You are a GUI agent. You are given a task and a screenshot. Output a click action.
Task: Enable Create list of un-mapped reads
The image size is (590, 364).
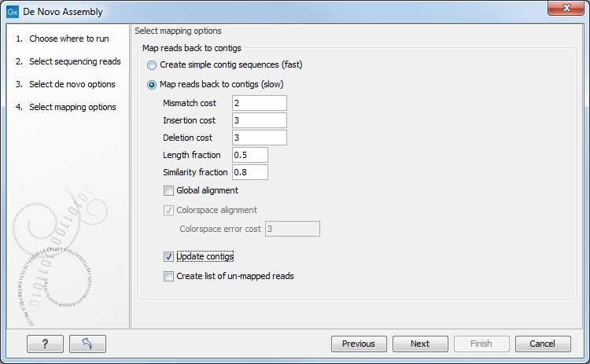(168, 276)
